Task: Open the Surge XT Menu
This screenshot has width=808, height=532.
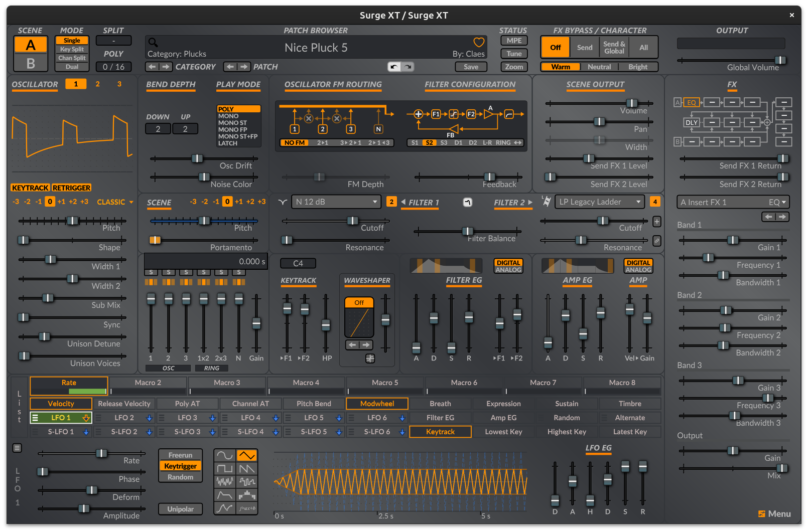Action: 774,514
